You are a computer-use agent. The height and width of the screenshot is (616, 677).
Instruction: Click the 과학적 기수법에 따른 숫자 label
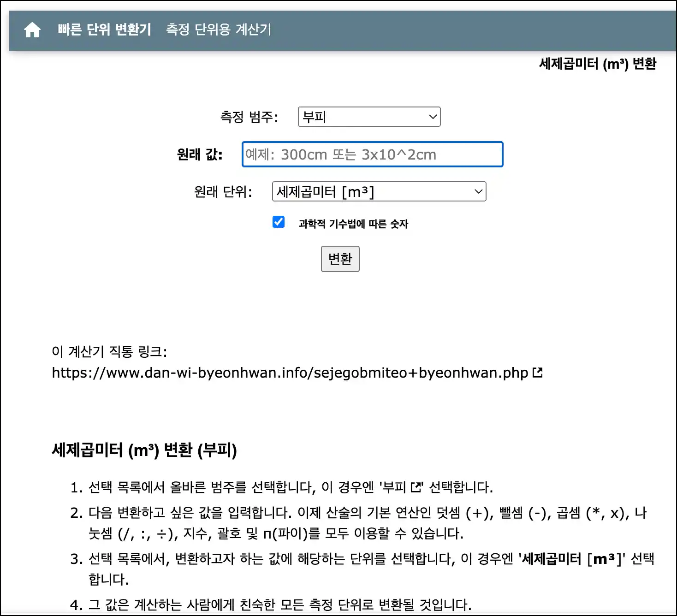[354, 224]
